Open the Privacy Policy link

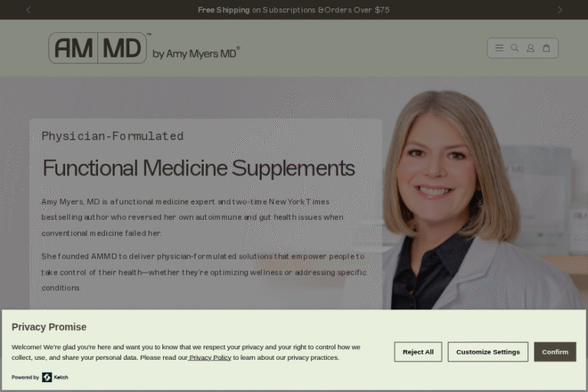pyautogui.click(x=210, y=358)
